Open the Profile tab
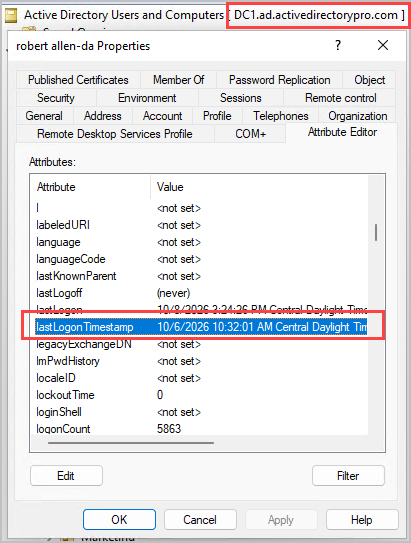 [x=217, y=116]
